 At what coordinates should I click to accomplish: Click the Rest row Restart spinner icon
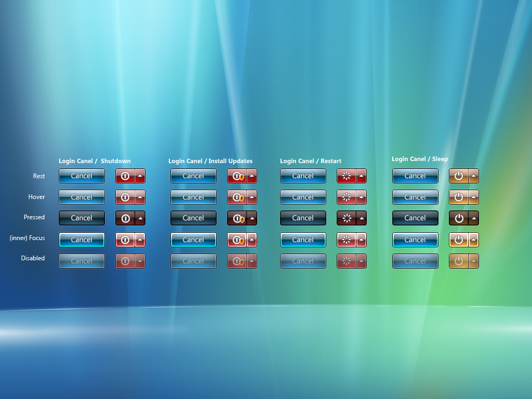tap(347, 176)
